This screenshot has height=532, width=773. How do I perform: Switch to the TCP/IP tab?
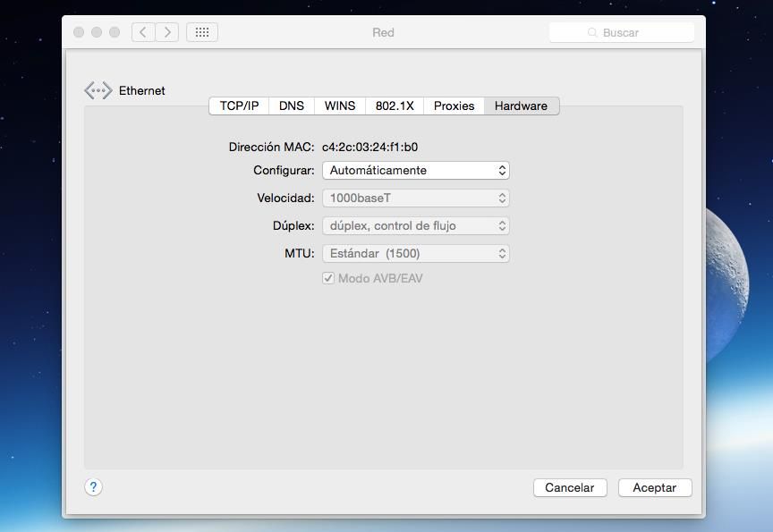239,106
